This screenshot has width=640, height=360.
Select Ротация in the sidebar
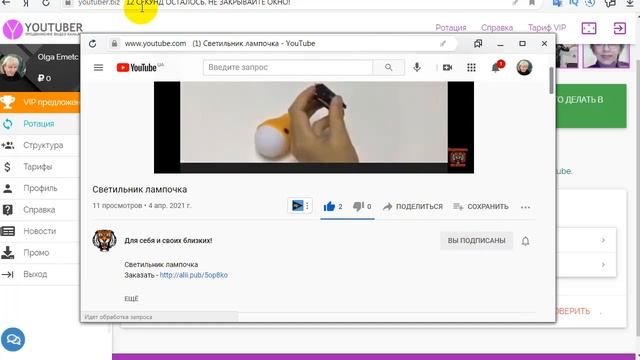40,124
